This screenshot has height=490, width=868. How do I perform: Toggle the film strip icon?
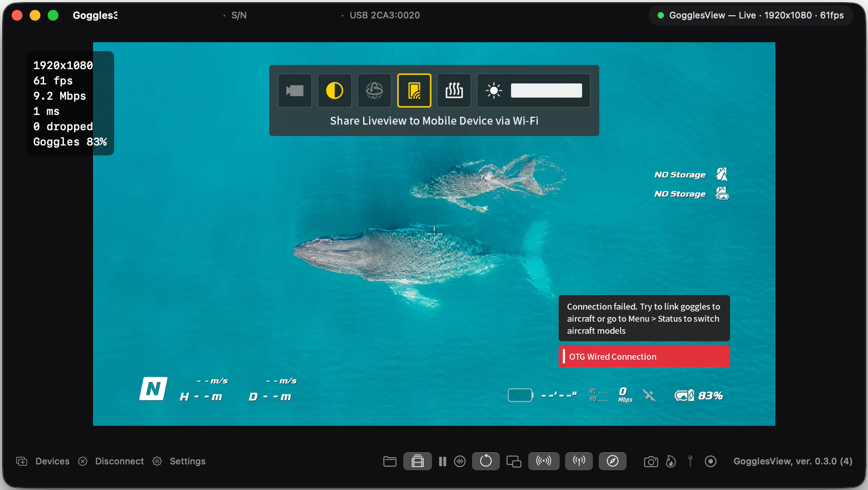click(418, 461)
